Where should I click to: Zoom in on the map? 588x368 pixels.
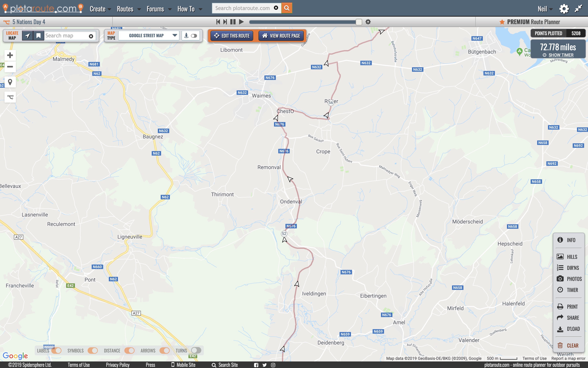point(10,55)
